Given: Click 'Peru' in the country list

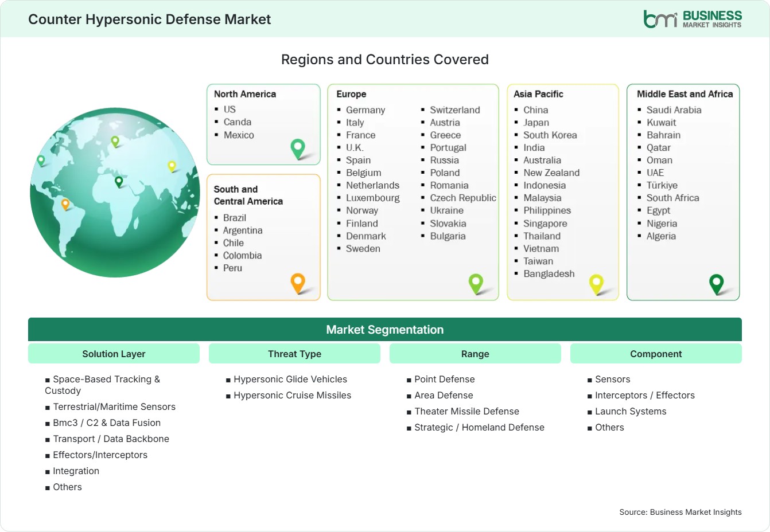Looking at the screenshot, I should [x=232, y=268].
